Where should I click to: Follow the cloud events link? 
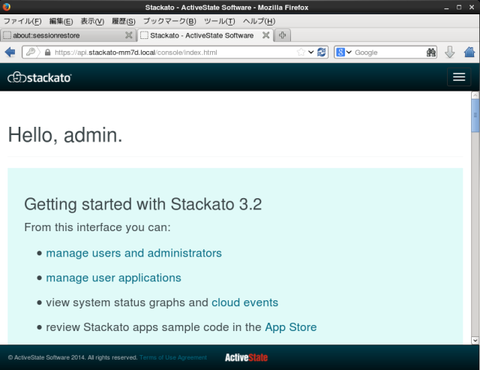pyautogui.click(x=245, y=303)
